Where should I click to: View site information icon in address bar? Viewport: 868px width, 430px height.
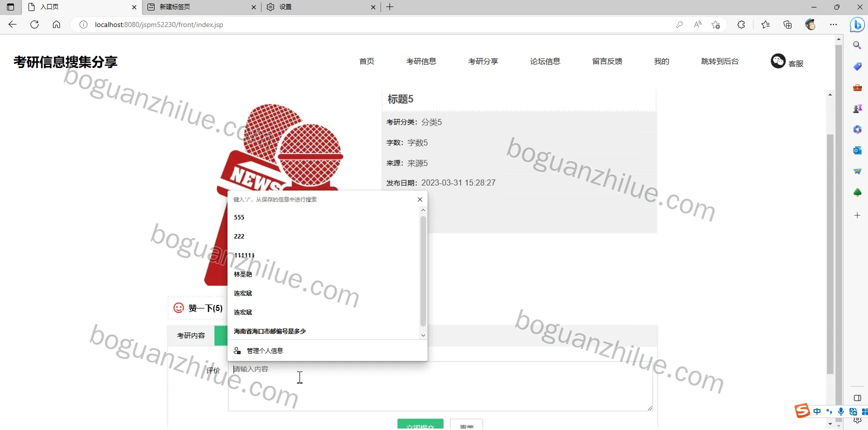[x=83, y=24]
